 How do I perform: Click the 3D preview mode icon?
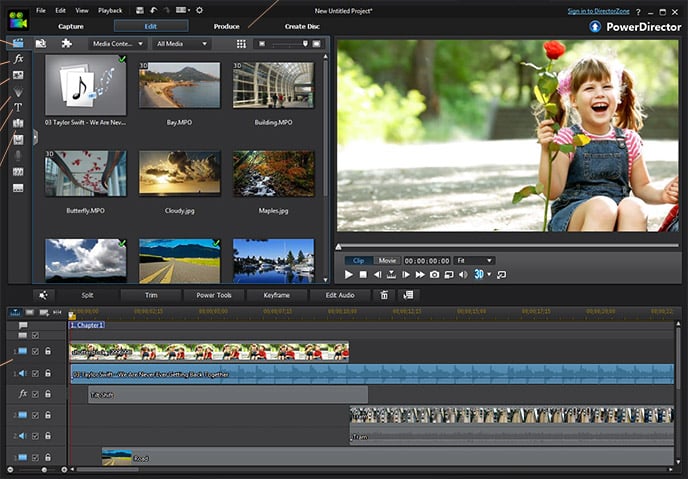pos(479,274)
